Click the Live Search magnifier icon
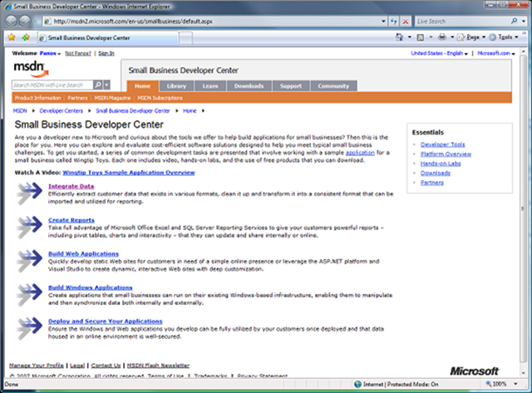Viewport: 532px width, 393px height. click(x=514, y=21)
